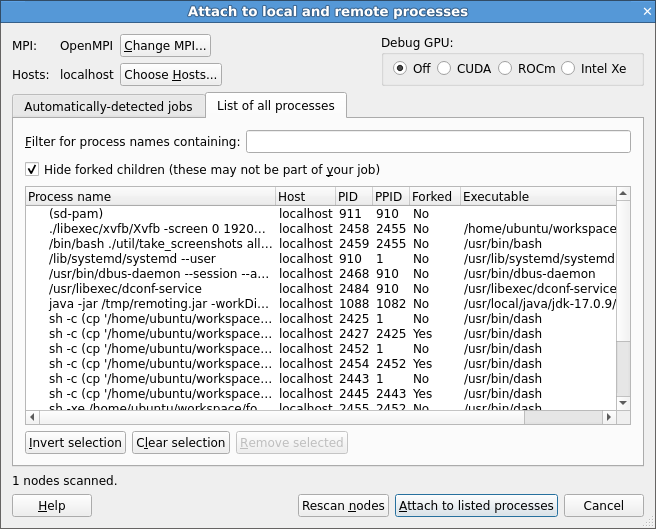The image size is (656, 529).
Task: Select the sh -c process with PID 2445
Action: click(321, 394)
